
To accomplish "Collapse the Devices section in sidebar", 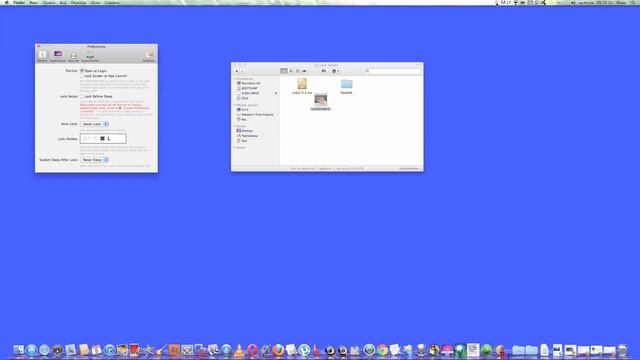I will 235,78.
